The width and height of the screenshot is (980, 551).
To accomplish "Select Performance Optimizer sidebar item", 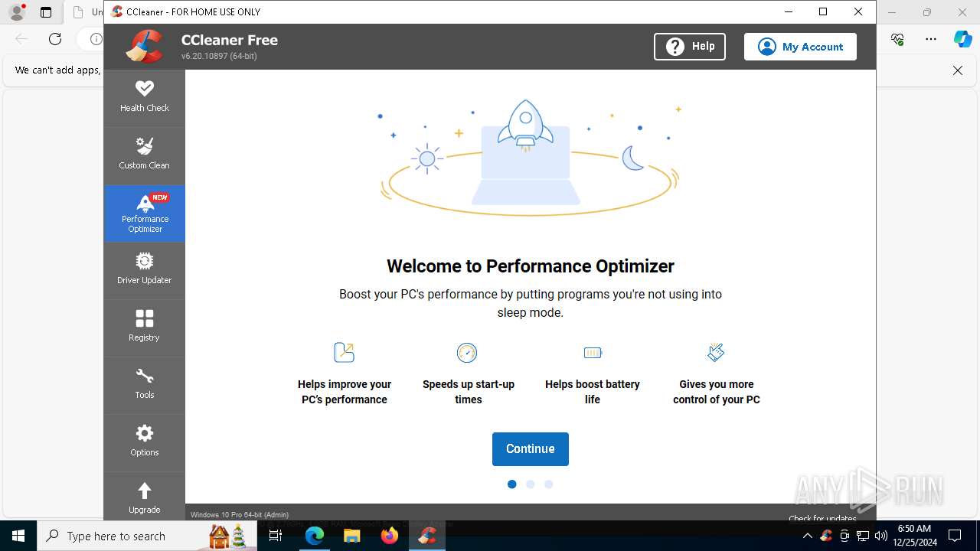I will (x=144, y=214).
